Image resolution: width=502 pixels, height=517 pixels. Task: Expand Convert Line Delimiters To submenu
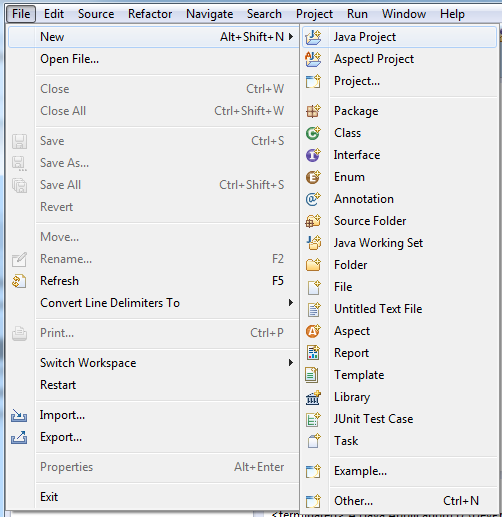[291, 303]
